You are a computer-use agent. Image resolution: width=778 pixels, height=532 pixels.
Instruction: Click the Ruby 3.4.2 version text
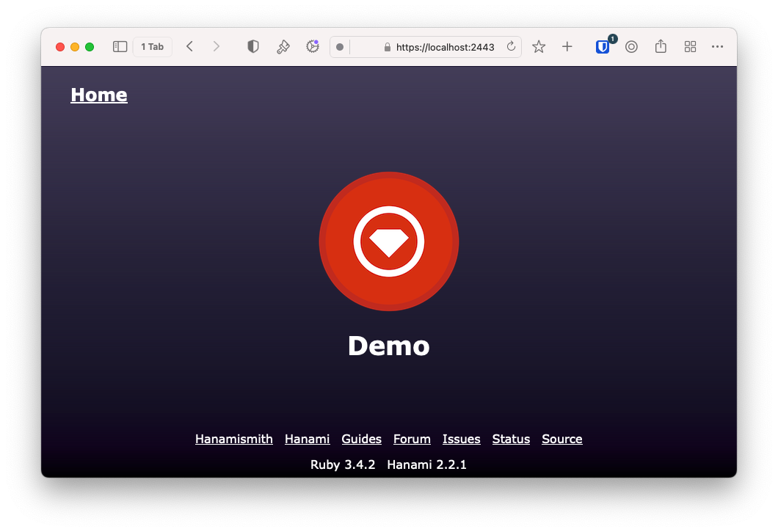click(343, 465)
